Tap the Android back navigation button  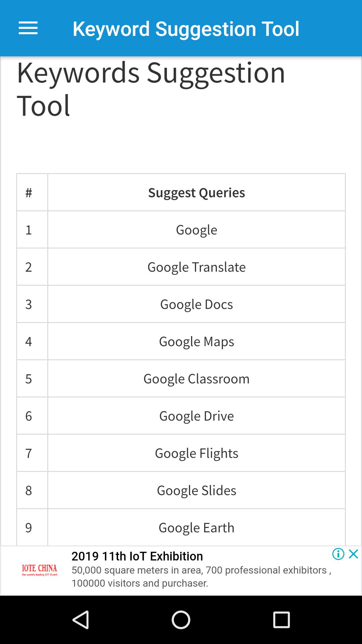pyautogui.click(x=80, y=620)
